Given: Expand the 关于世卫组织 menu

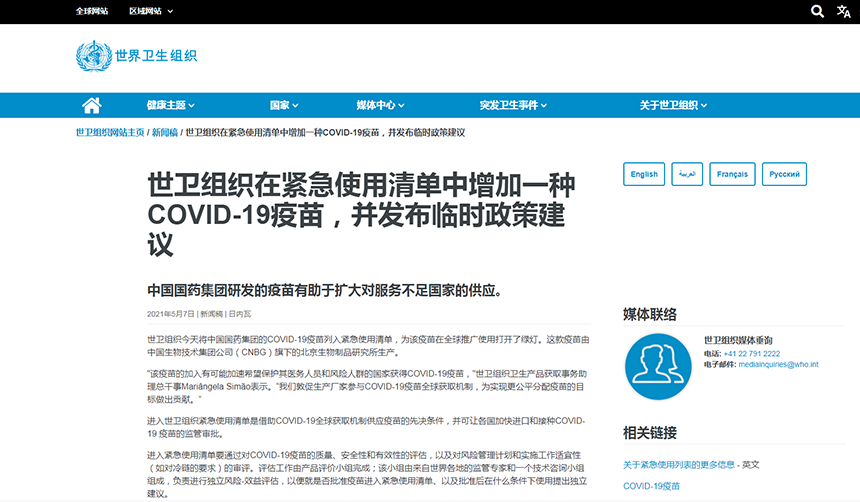Looking at the screenshot, I should click(674, 105).
